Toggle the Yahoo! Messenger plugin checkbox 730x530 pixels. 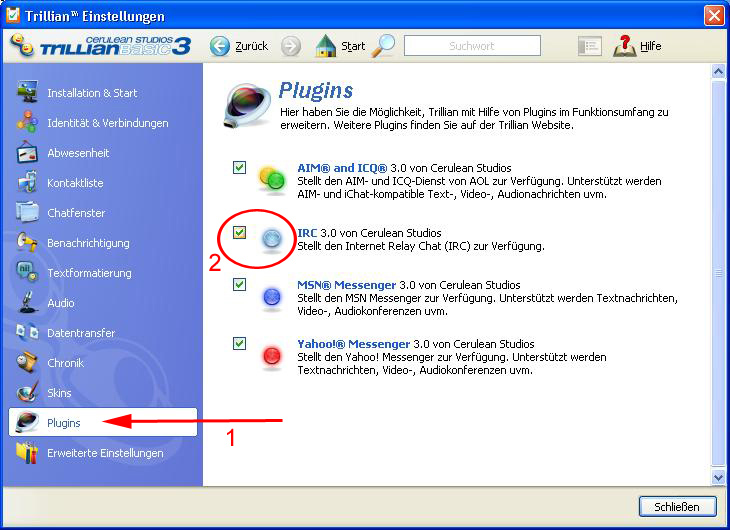click(x=239, y=344)
